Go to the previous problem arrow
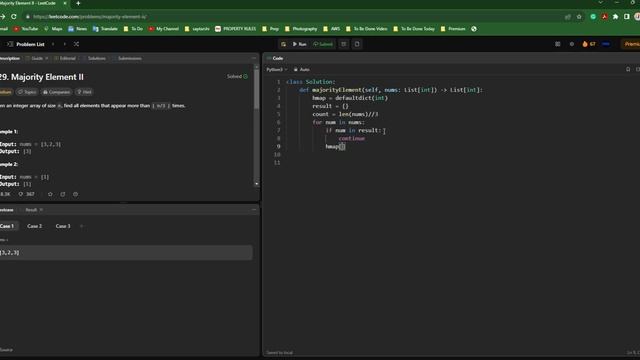This screenshot has width=640, height=360. (x=53, y=44)
